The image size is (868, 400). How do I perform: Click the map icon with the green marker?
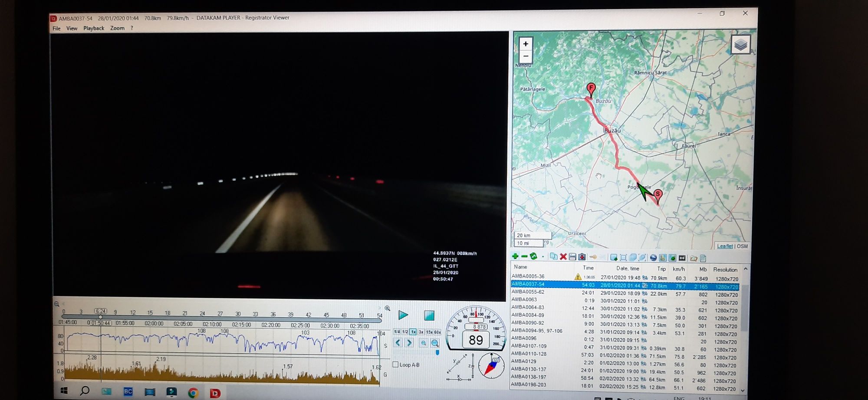point(672,258)
